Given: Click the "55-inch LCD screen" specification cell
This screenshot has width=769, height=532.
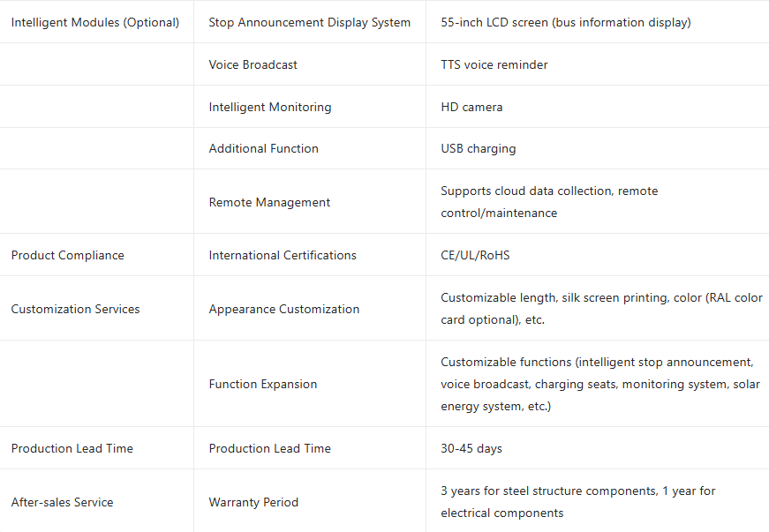Looking at the screenshot, I should [566, 22].
